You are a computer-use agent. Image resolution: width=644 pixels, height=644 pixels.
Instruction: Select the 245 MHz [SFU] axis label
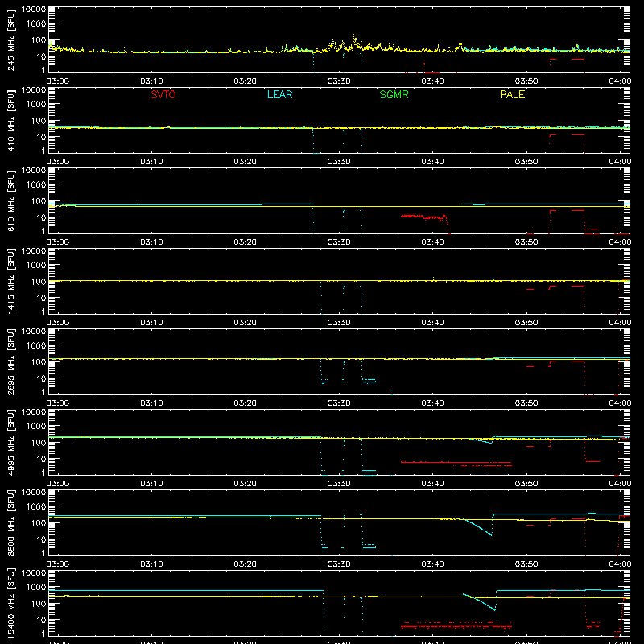click(x=10, y=39)
